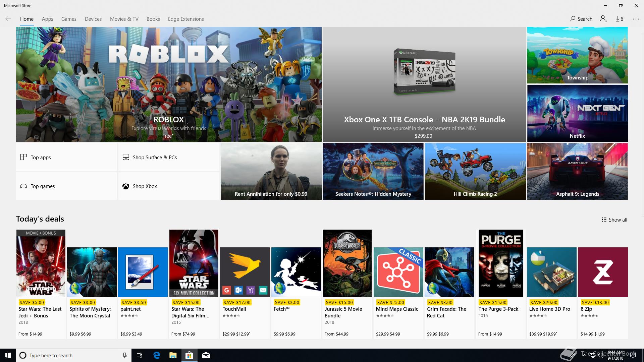Image resolution: width=644 pixels, height=362 pixels.
Task: Open the Mail app from the taskbar
Action: pos(206,355)
